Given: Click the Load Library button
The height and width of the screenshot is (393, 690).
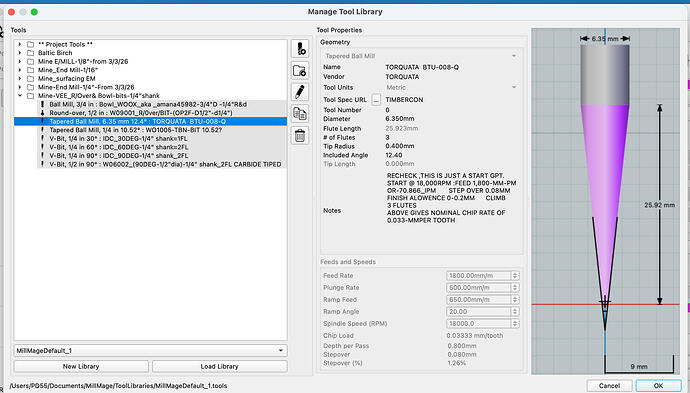Looking at the screenshot, I should (x=220, y=366).
